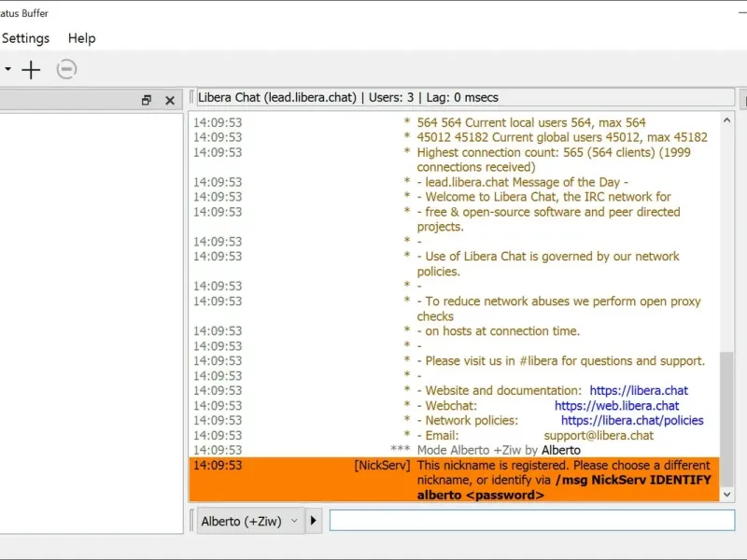Click the "Highest connection count: 565" line
The width and height of the screenshot is (747, 560).
click(554, 160)
